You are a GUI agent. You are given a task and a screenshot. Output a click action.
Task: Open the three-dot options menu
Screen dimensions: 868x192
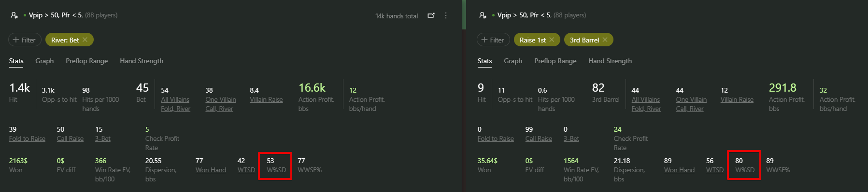[446, 15]
